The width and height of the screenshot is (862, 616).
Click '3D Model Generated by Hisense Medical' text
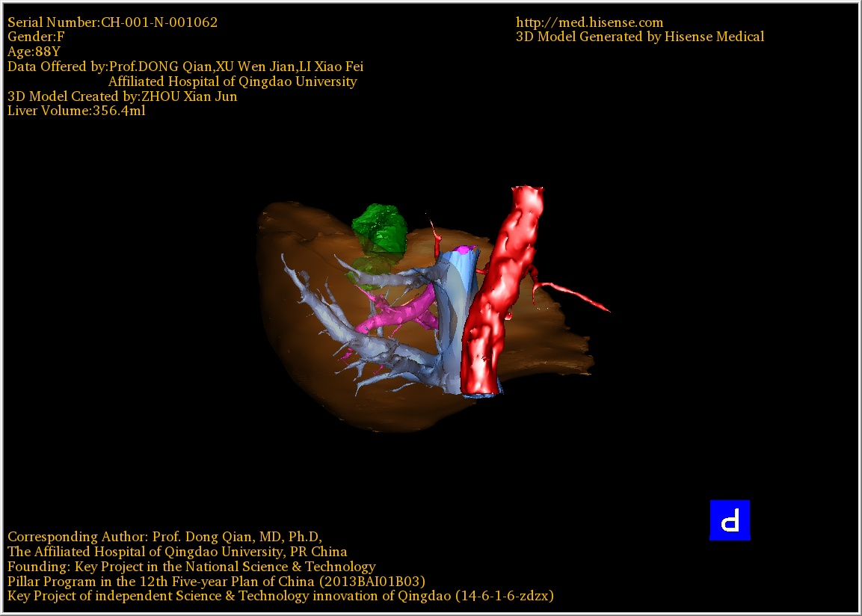(x=640, y=37)
